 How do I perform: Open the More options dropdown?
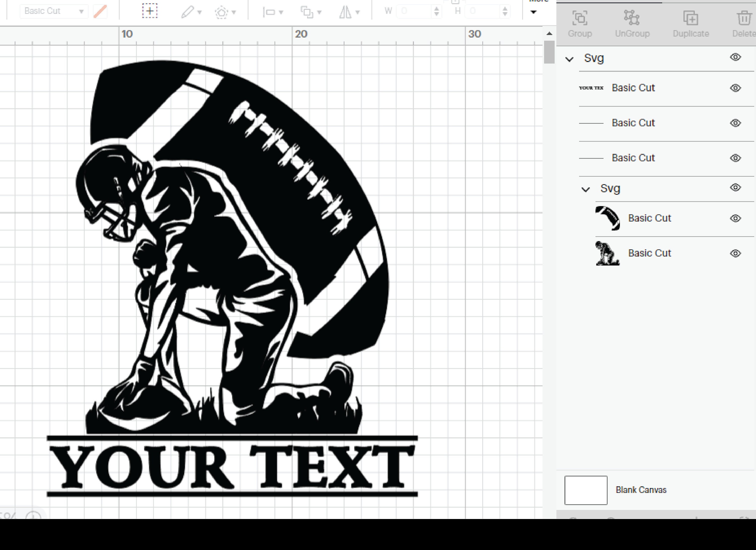534,12
